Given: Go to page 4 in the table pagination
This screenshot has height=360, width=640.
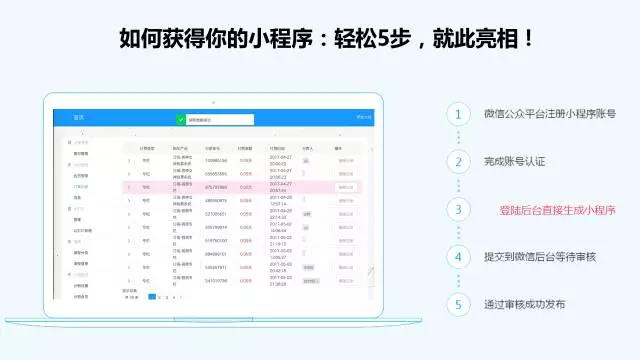Looking at the screenshot, I should click(174, 298).
